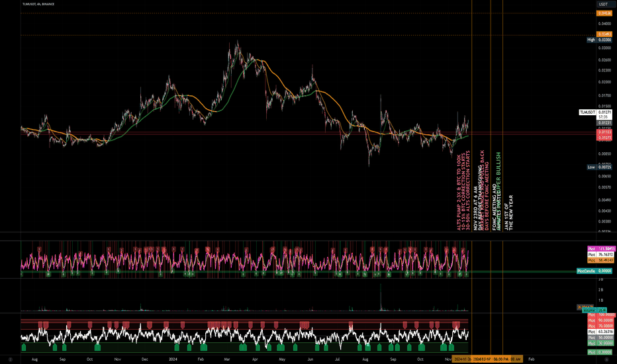Click the Mar label on time axis
The width and height of the screenshot is (617, 364).
pyautogui.click(x=227, y=359)
